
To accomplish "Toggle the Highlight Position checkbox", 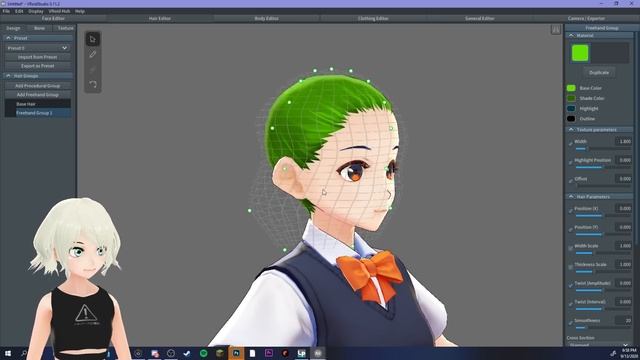I will [x=571, y=161].
